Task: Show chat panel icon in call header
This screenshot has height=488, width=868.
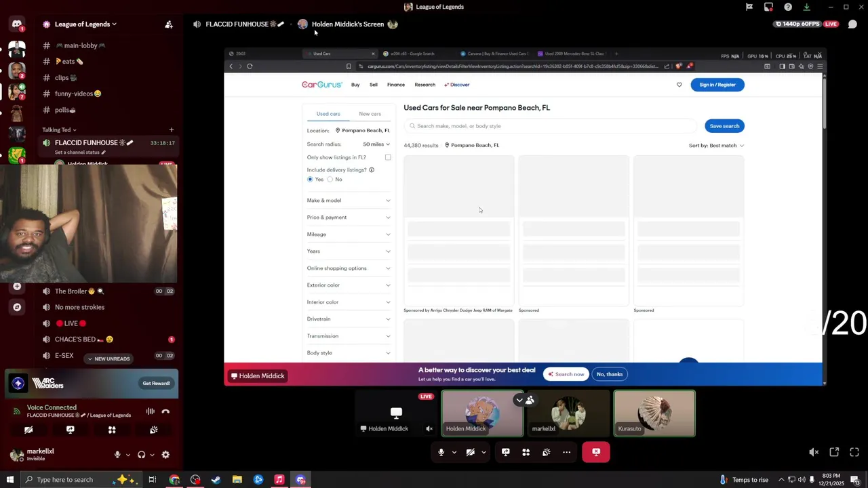Action: click(852, 24)
